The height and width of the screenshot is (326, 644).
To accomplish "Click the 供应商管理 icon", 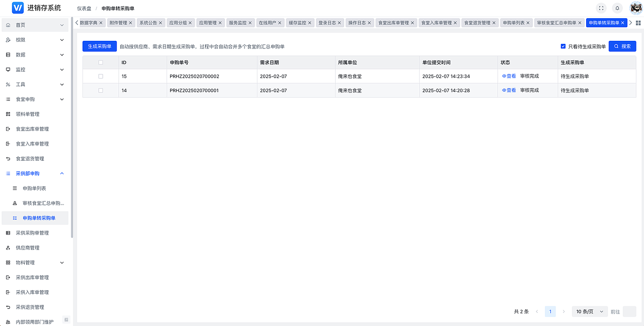I will pos(8,248).
